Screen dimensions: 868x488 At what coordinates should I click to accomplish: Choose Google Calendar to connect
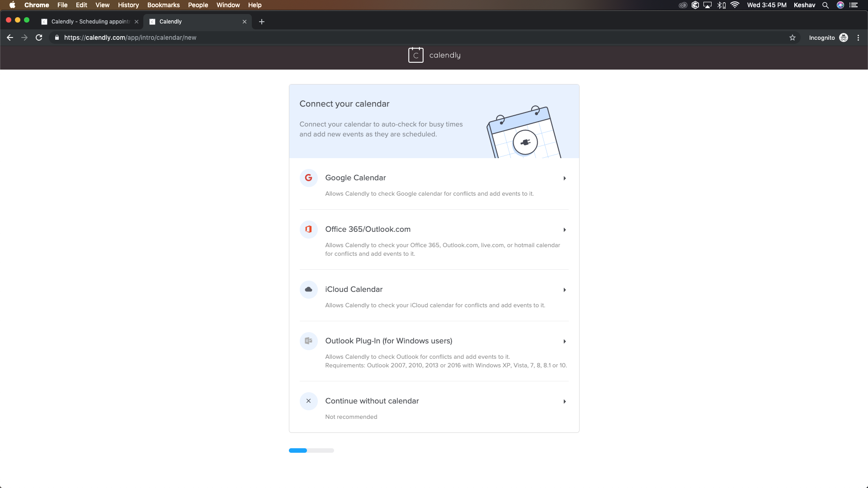coord(434,184)
